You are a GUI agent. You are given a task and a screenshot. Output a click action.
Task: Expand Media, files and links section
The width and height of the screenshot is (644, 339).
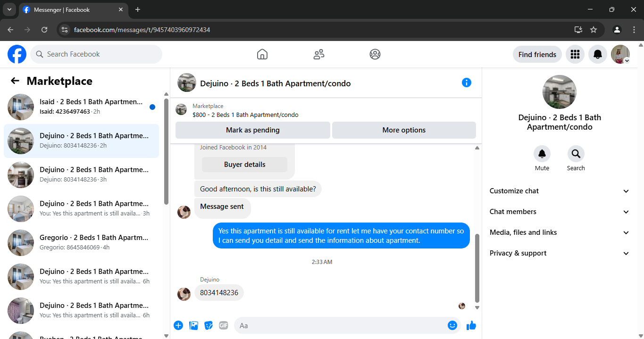tap(560, 232)
